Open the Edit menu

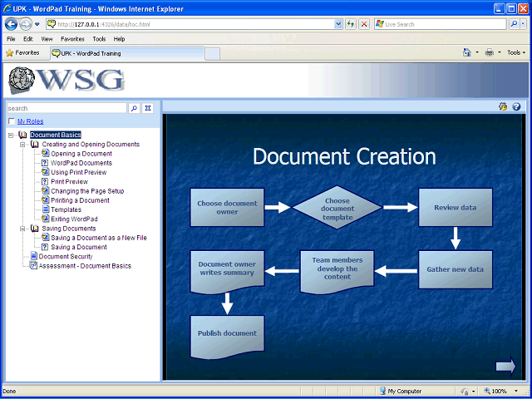pos(27,39)
